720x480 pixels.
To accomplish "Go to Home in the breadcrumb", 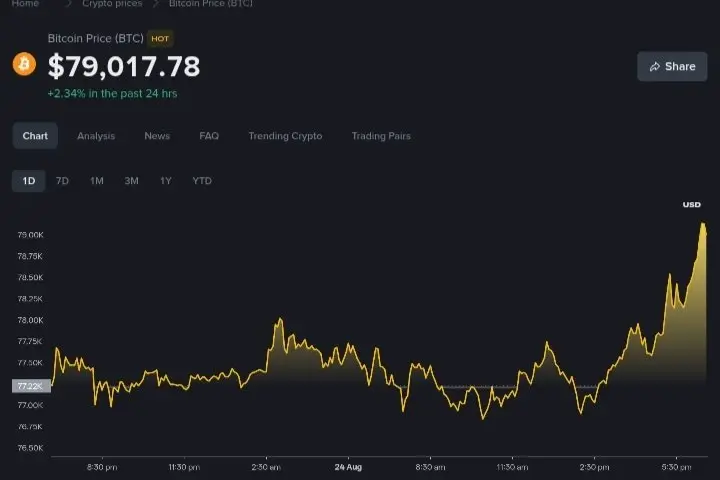I will [x=25, y=4].
